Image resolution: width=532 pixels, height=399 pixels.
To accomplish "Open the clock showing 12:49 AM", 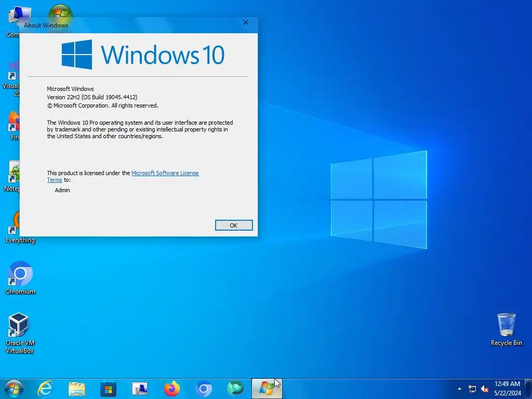I will [x=507, y=389].
